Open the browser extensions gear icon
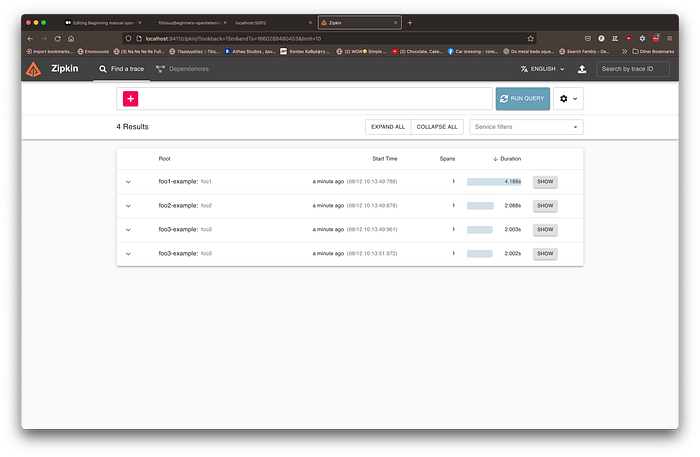 642,39
